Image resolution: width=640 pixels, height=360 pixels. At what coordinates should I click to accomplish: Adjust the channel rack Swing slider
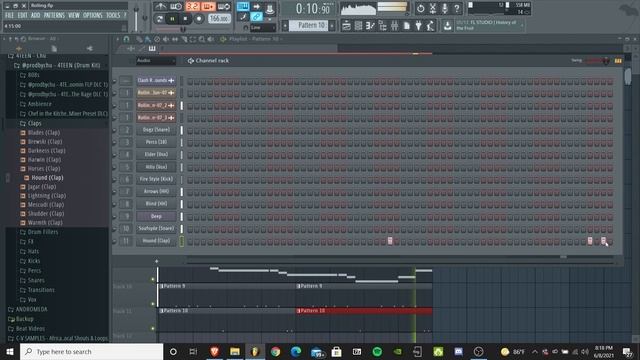tap(597, 61)
